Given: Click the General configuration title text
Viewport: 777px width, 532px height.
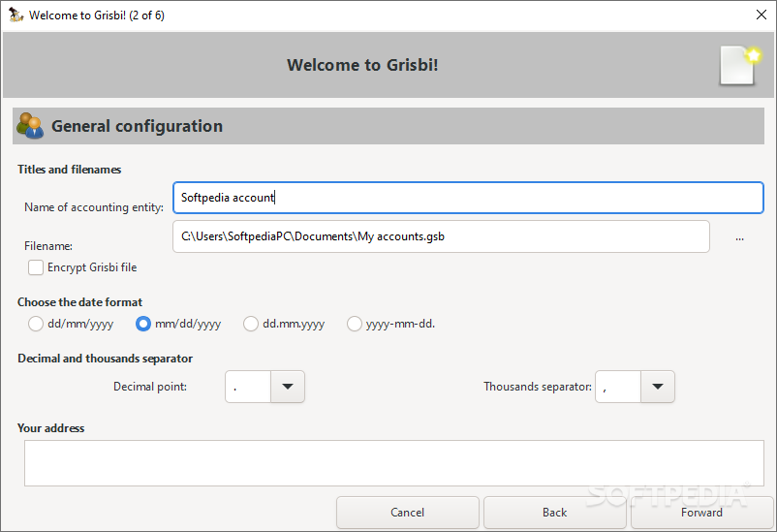Looking at the screenshot, I should [138, 126].
